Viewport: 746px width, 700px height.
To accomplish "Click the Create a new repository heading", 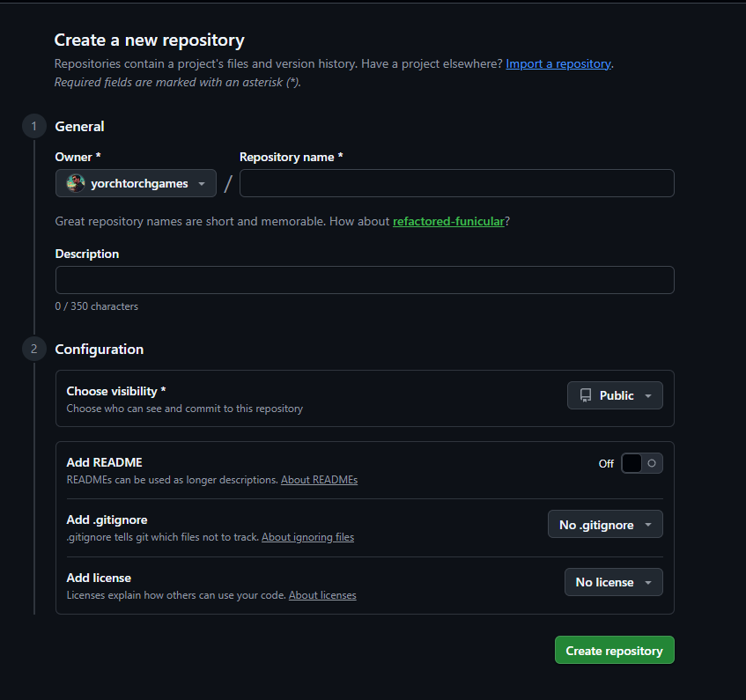I will pos(150,41).
